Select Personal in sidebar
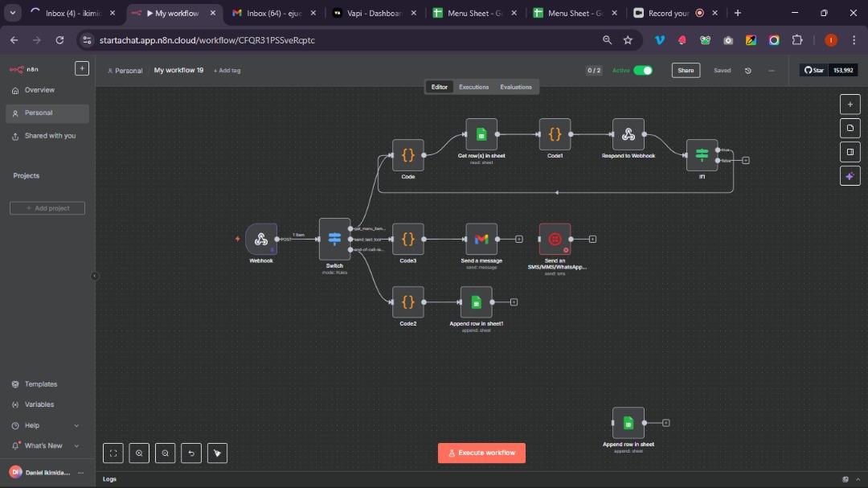Image resolution: width=868 pixels, height=488 pixels. pos(47,113)
